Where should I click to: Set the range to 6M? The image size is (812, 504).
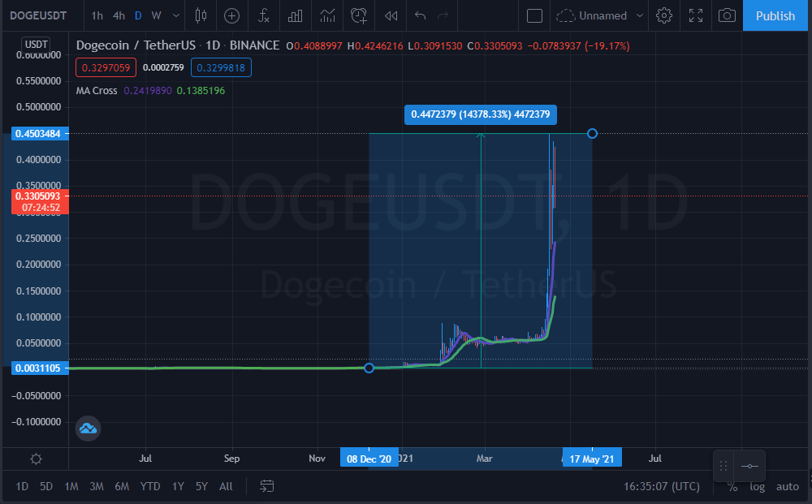click(x=122, y=486)
